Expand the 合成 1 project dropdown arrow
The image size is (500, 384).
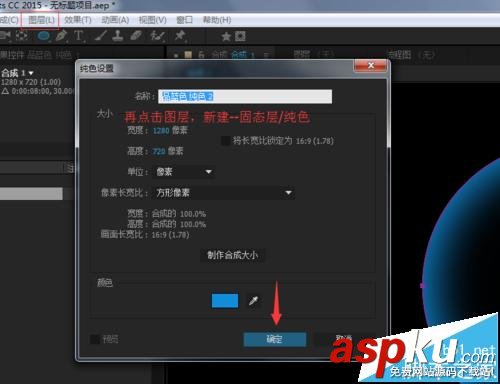point(31,73)
